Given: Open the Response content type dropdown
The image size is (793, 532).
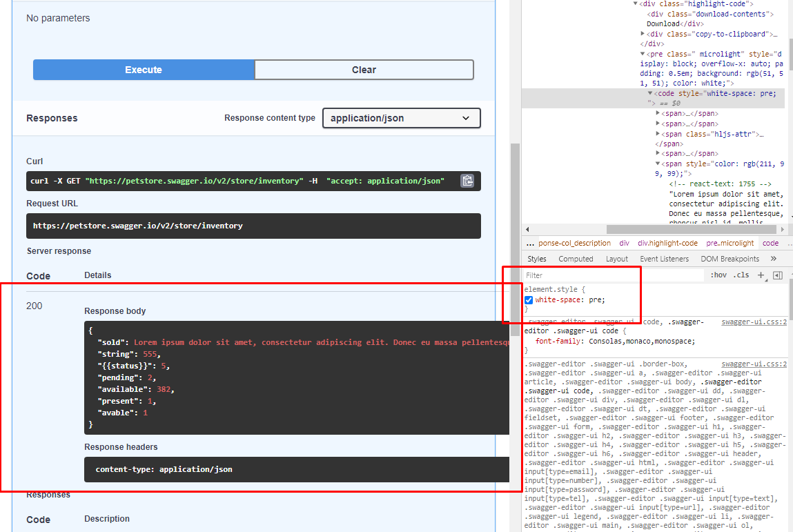Looking at the screenshot, I should click(x=401, y=118).
